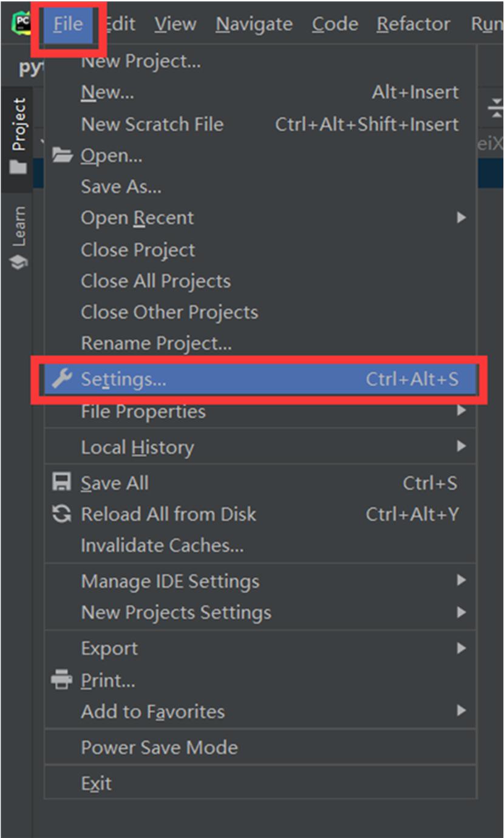Open the Edit menu

coord(120,24)
